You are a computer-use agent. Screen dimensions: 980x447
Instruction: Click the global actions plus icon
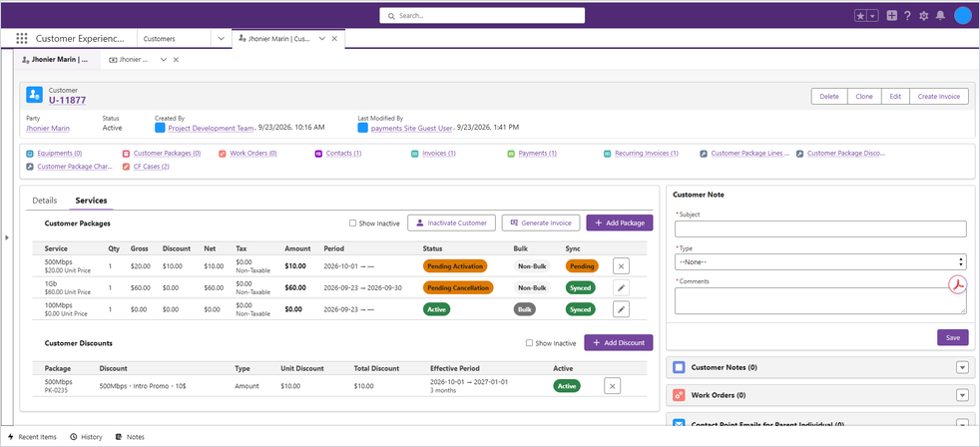pos(892,16)
